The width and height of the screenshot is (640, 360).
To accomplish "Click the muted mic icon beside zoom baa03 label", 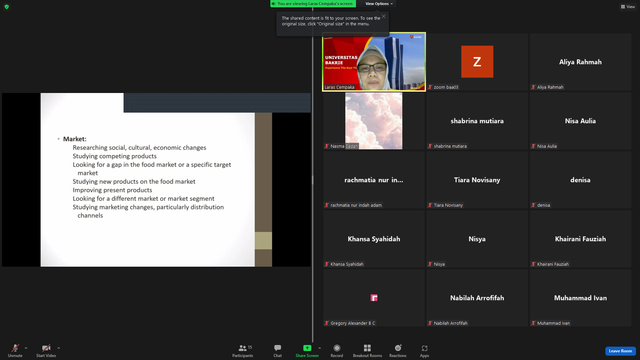I will point(430,87).
